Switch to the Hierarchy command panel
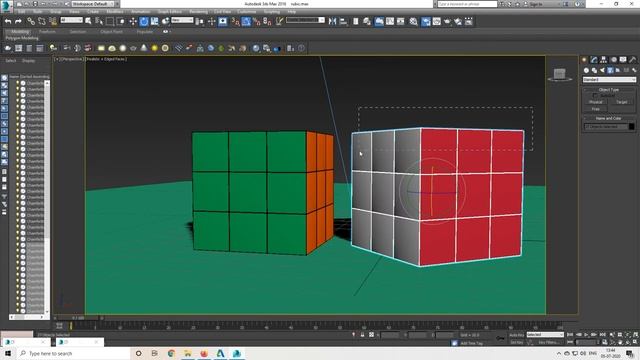This screenshot has height=360, width=640. 604,60
